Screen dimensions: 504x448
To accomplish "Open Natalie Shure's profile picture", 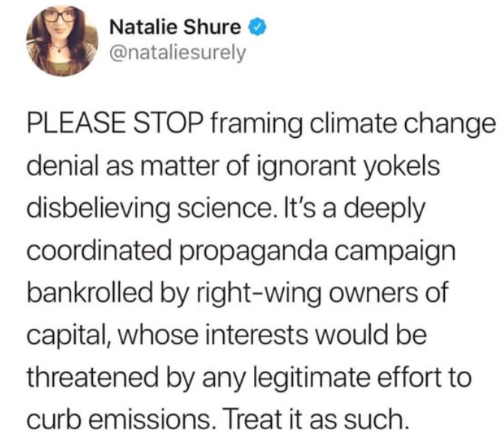I will (63, 41).
